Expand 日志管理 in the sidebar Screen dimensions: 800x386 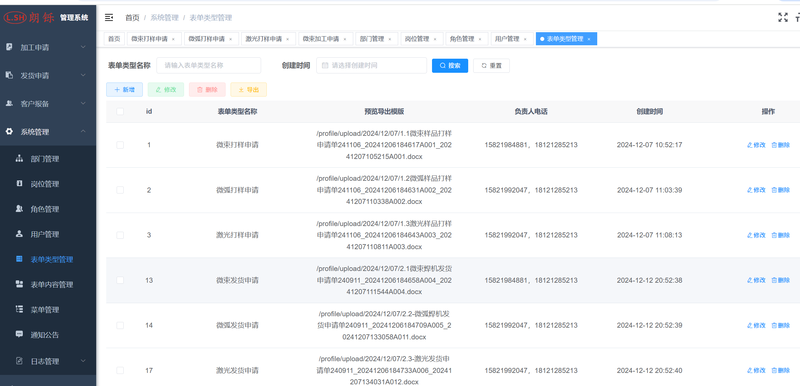(x=48, y=362)
